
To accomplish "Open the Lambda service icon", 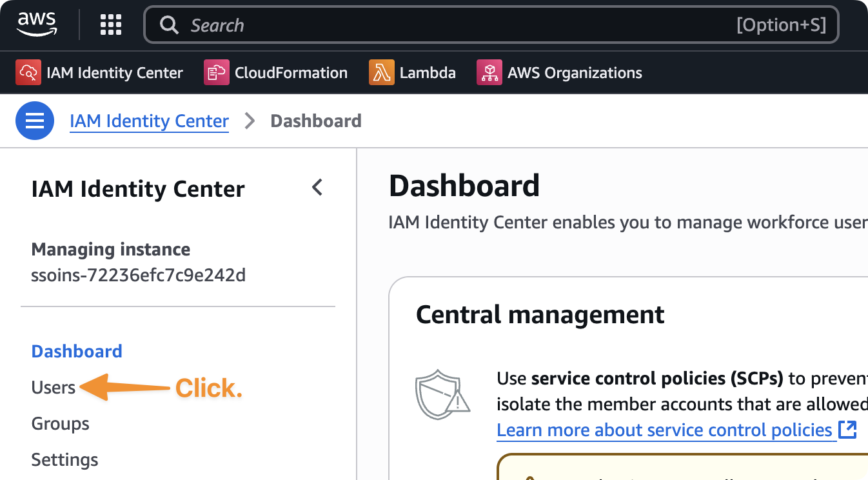I will [381, 72].
